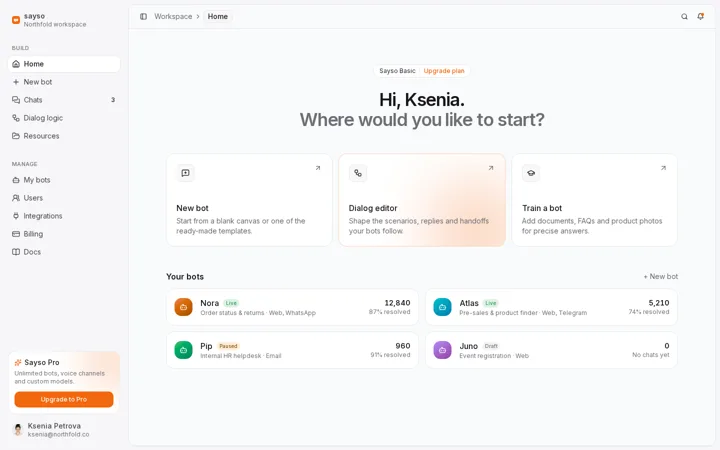
Task: Click Nora's Live status badge
Action: click(x=231, y=303)
